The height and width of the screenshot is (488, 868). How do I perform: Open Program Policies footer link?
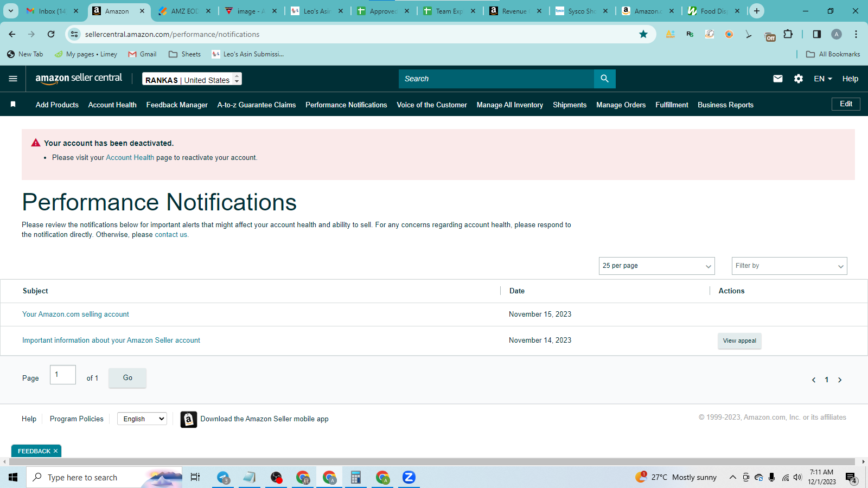[x=76, y=419]
